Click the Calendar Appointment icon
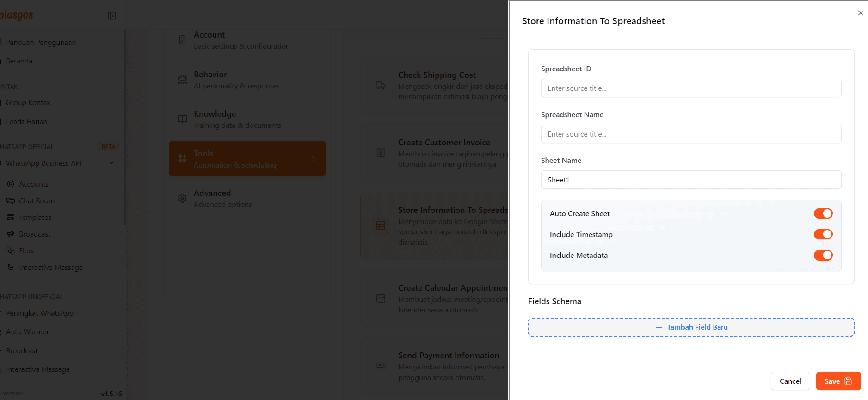Screen dimensions: 868x400 [x=381, y=299]
